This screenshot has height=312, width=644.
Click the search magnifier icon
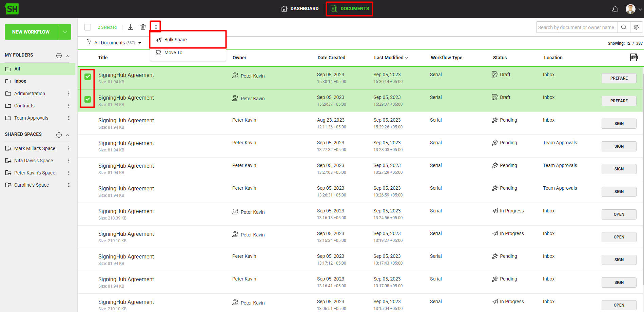624,27
